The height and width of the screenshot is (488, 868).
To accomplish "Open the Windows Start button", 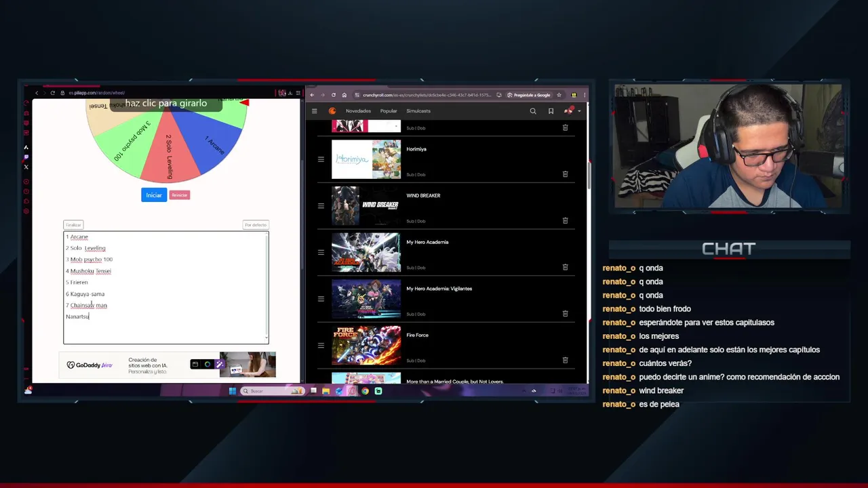I will tap(232, 391).
